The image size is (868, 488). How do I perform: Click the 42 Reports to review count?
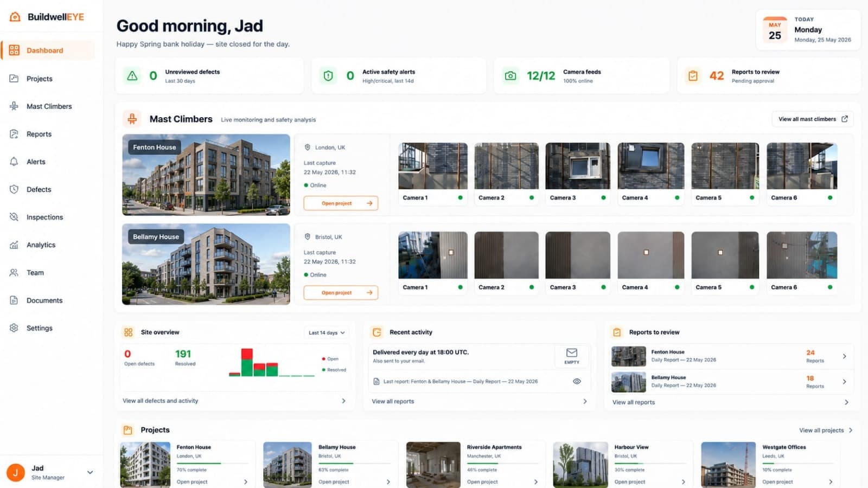coord(717,76)
